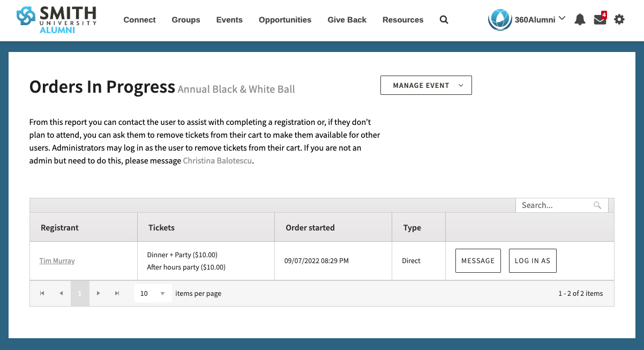
Task: Open the inbox with 4 unread messages
Action: 600,19
